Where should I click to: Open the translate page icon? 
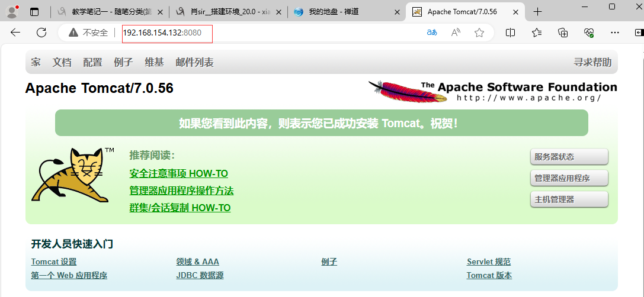coord(432,33)
